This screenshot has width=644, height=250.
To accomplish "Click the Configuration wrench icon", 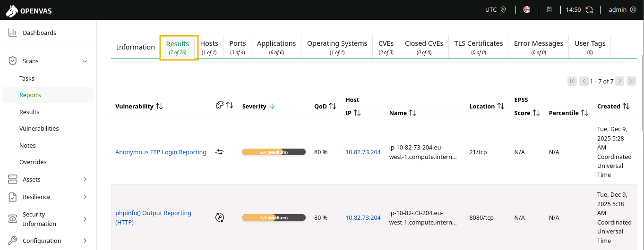I will 13,241.
